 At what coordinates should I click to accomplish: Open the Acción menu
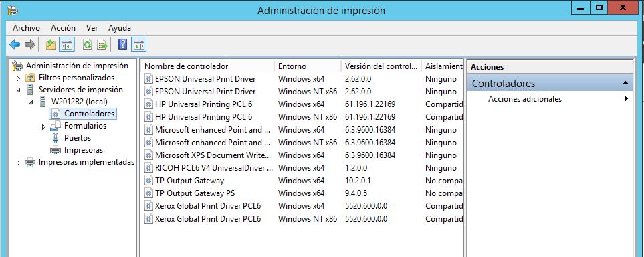(x=63, y=28)
